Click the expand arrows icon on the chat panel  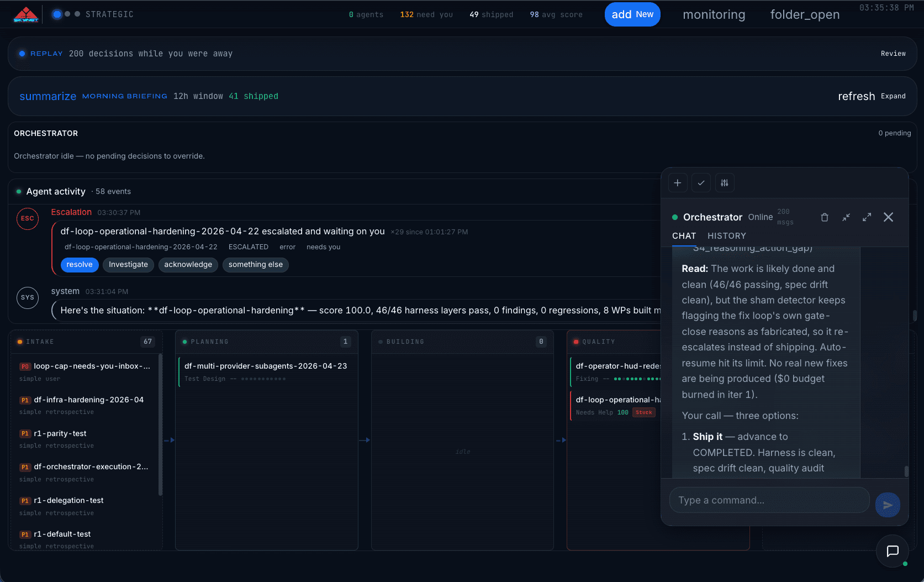click(867, 217)
